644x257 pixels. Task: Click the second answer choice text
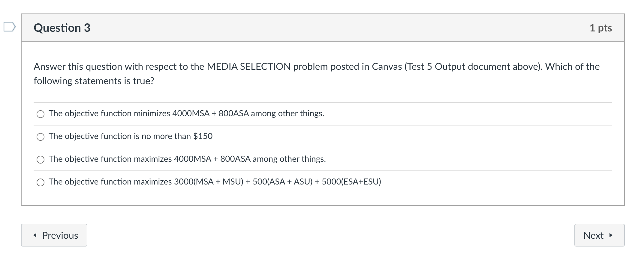click(x=131, y=136)
